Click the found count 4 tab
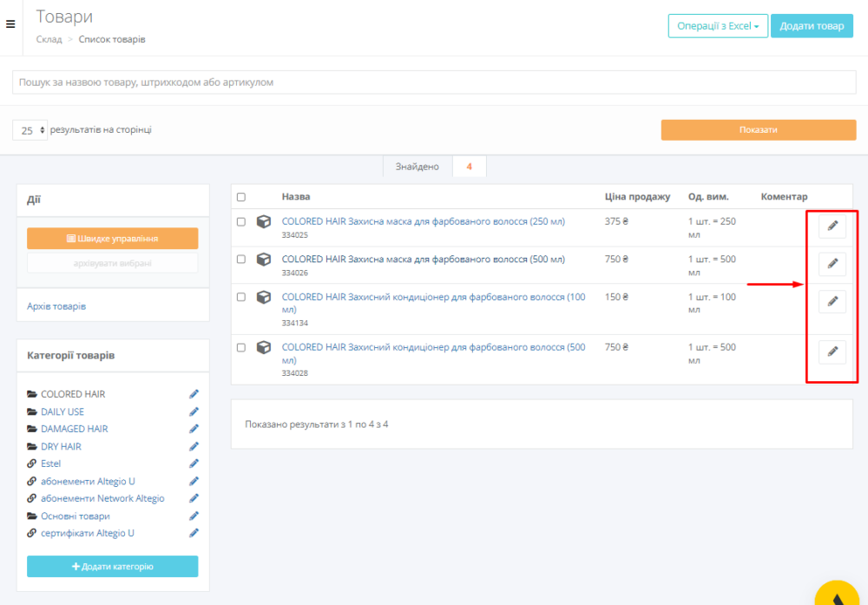Image resolution: width=868 pixels, height=605 pixels. [x=470, y=167]
